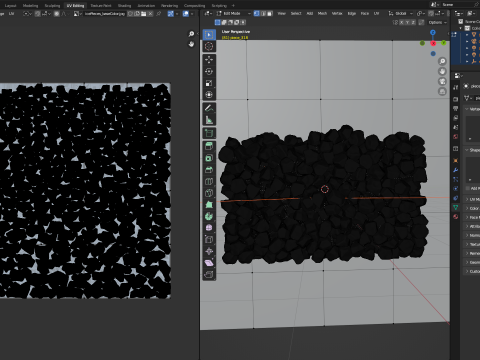Click the pan hand icon in 3D viewport
This screenshot has width=480, height=360.
click(x=442, y=71)
